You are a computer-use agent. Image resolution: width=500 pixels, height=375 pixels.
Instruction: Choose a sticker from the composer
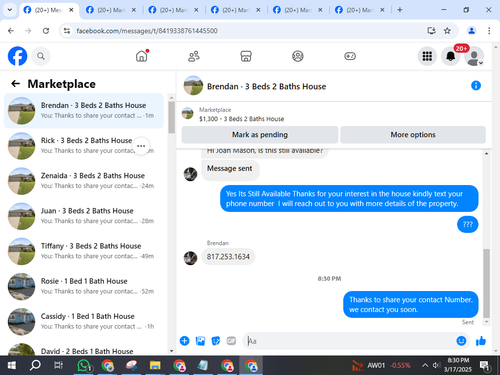click(216, 341)
